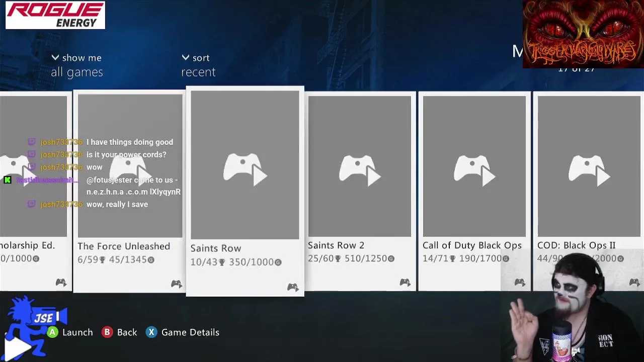Click the 10/43 achievements count
Viewport: 644px width, 362px height.
pyautogui.click(x=207, y=262)
